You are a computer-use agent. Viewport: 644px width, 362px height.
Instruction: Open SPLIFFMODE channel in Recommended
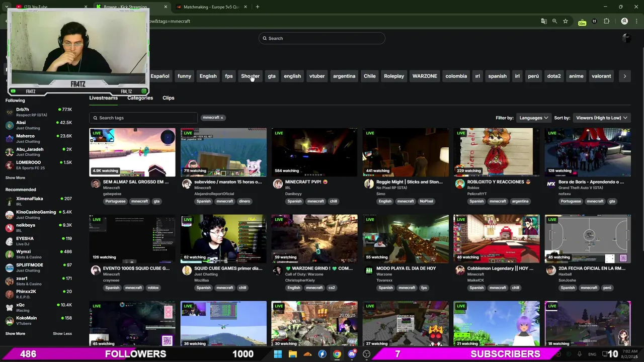39,267
